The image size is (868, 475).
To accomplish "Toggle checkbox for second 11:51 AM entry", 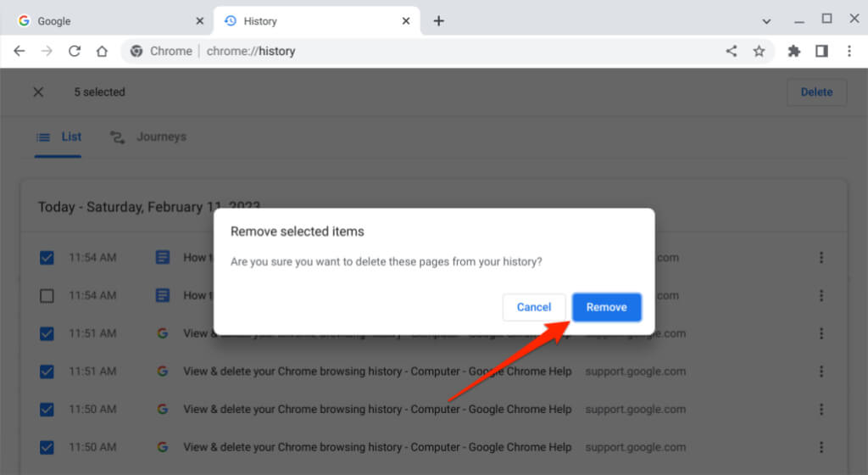I will click(47, 372).
